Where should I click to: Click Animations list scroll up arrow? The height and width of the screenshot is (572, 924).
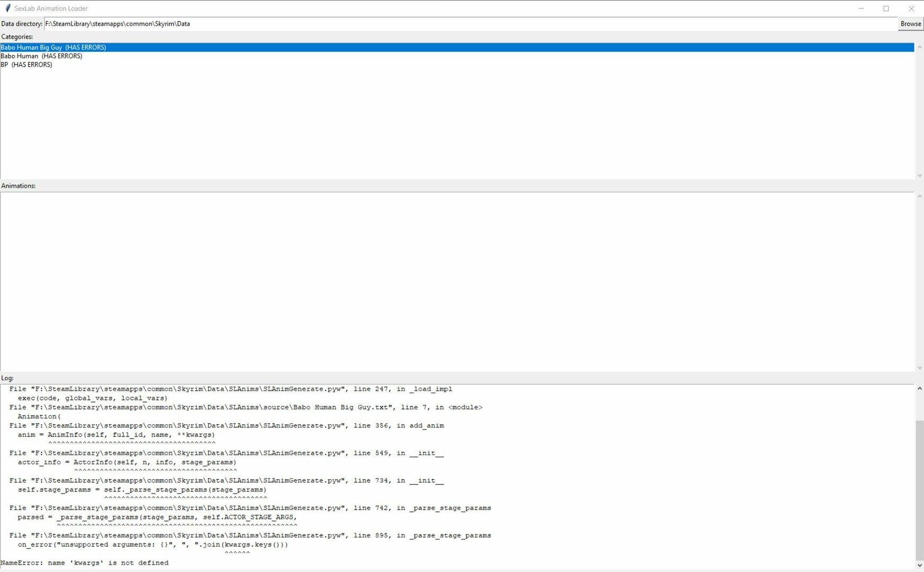pos(919,196)
